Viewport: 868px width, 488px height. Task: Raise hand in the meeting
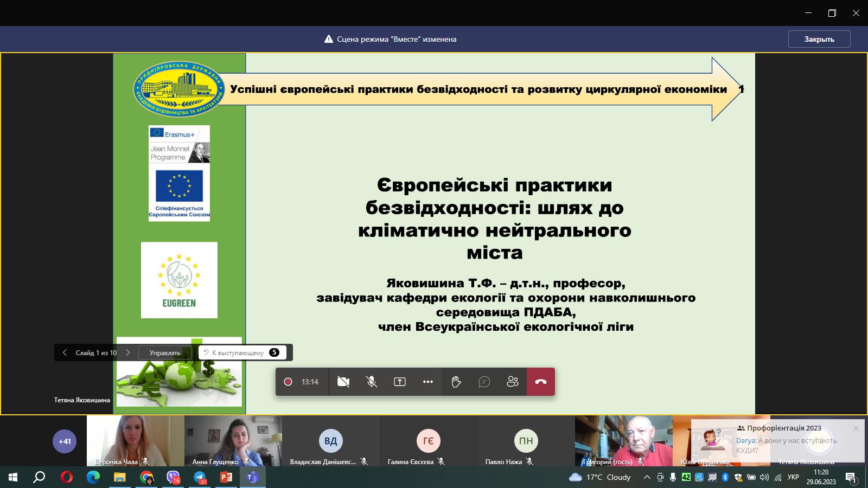[x=456, y=382]
